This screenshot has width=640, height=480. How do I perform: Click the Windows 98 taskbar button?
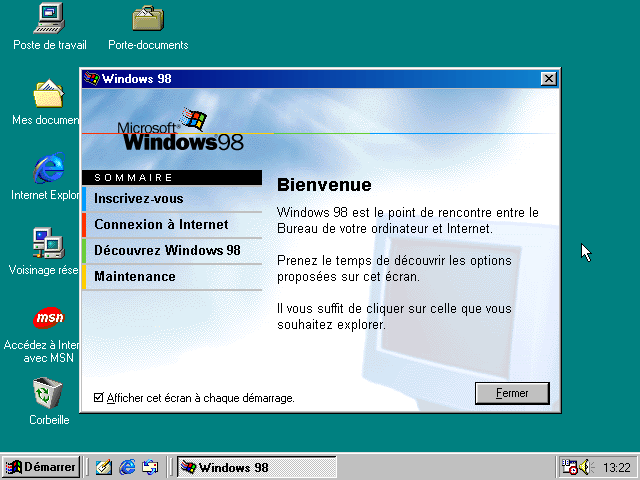[x=255, y=467]
